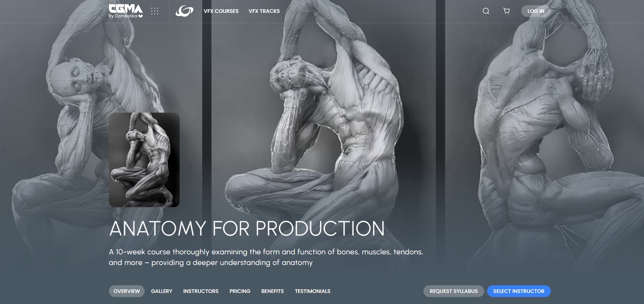Open the dotted grid apps menu
Viewport: 644px width, 304px height.
pos(155,11)
